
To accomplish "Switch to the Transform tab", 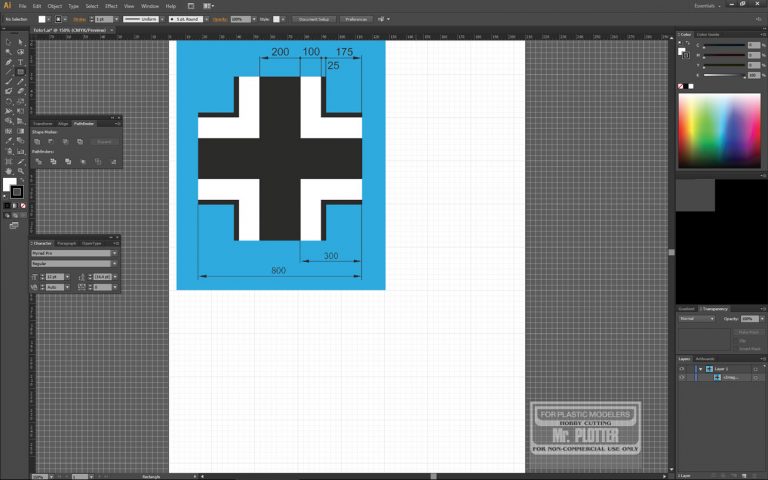I will click(x=43, y=124).
